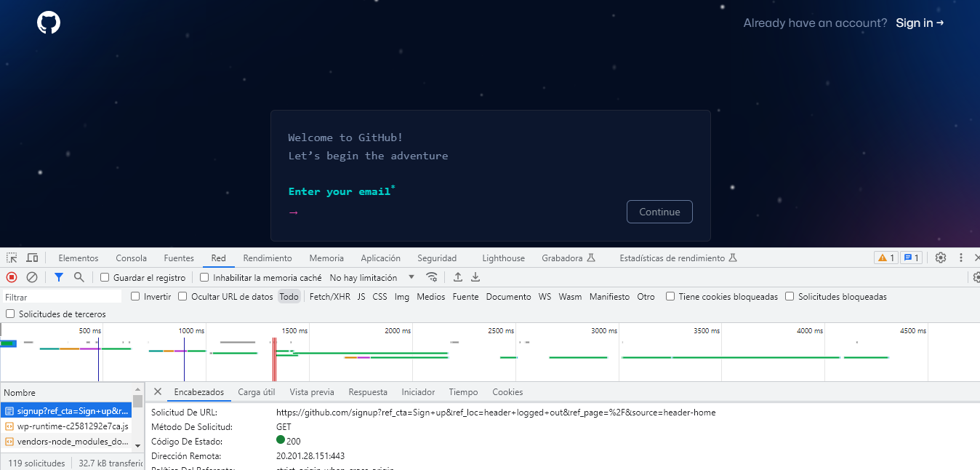Export HAR file with download icon
This screenshot has width=980, height=470.
pos(475,277)
